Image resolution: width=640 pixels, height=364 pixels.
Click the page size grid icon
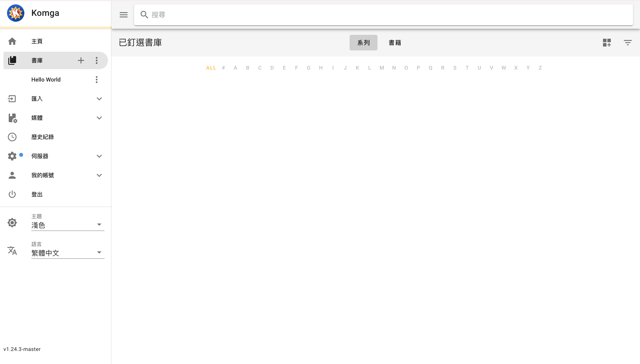607,42
